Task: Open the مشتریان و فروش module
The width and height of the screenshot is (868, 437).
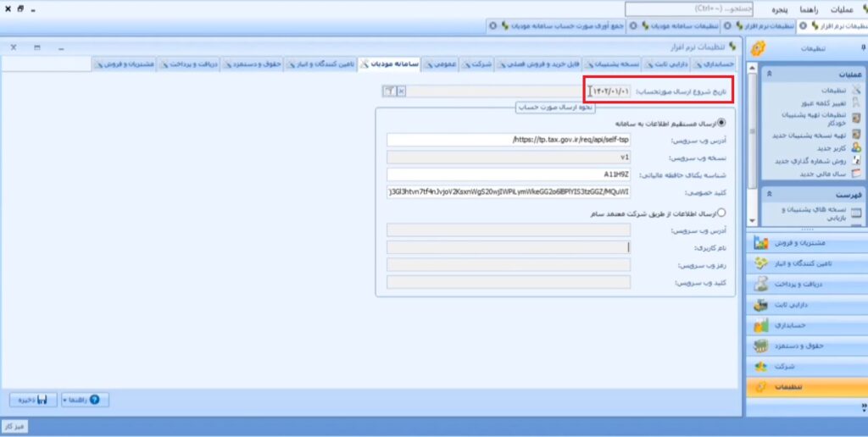Action: (x=807, y=243)
